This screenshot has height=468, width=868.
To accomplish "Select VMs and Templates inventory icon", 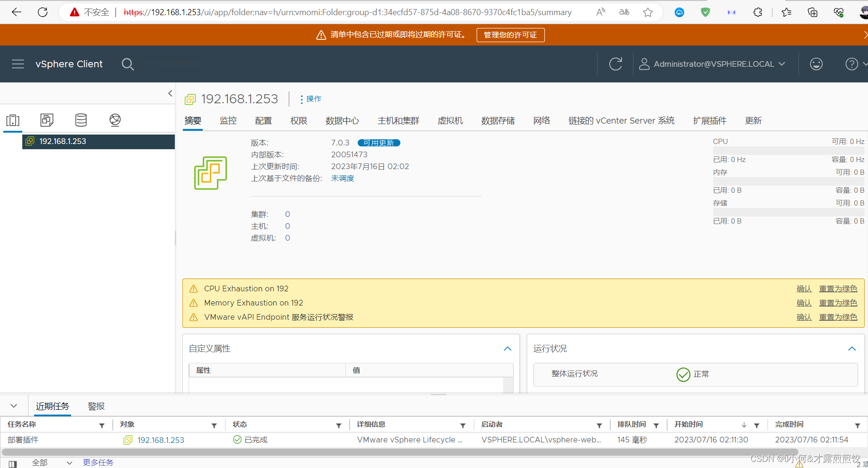I will [47, 120].
